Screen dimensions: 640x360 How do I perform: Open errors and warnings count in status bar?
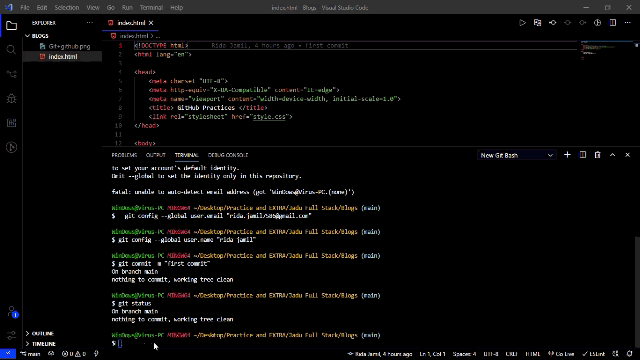[x=74, y=354]
